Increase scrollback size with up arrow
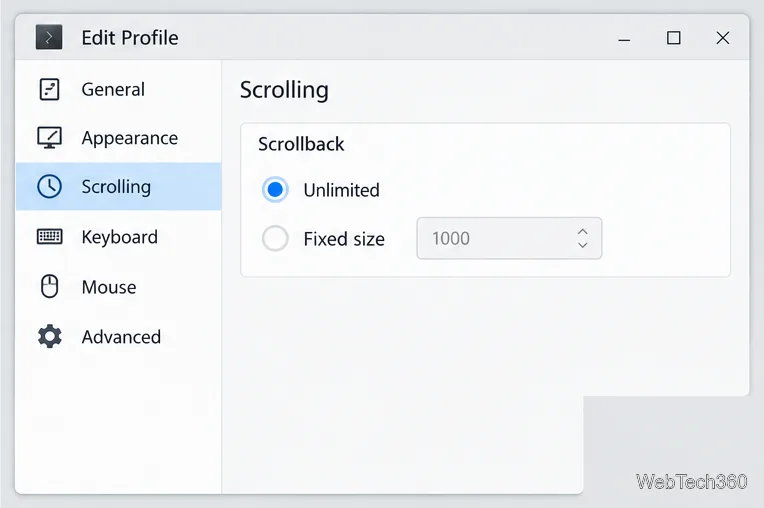Image resolution: width=764 pixels, height=508 pixels. [x=583, y=231]
